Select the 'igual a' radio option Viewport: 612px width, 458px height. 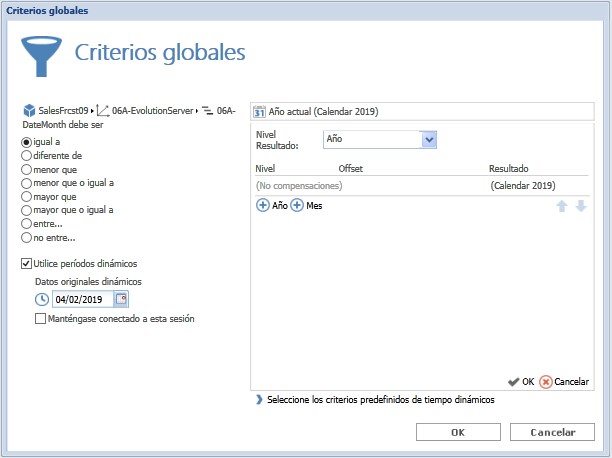pyautogui.click(x=27, y=142)
